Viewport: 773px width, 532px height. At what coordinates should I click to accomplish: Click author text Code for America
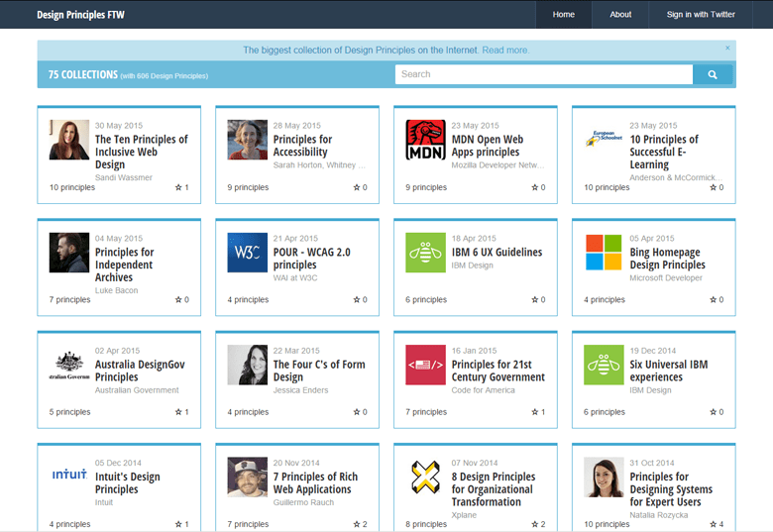click(484, 390)
